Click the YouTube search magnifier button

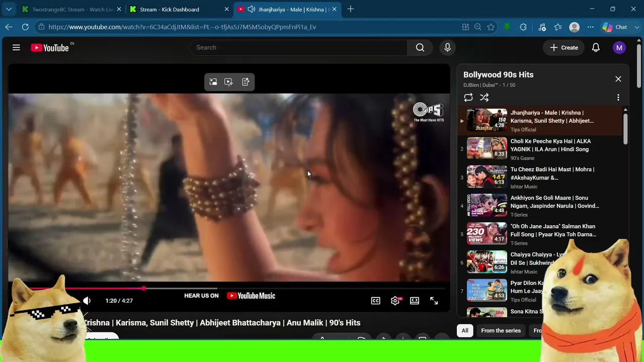click(420, 47)
